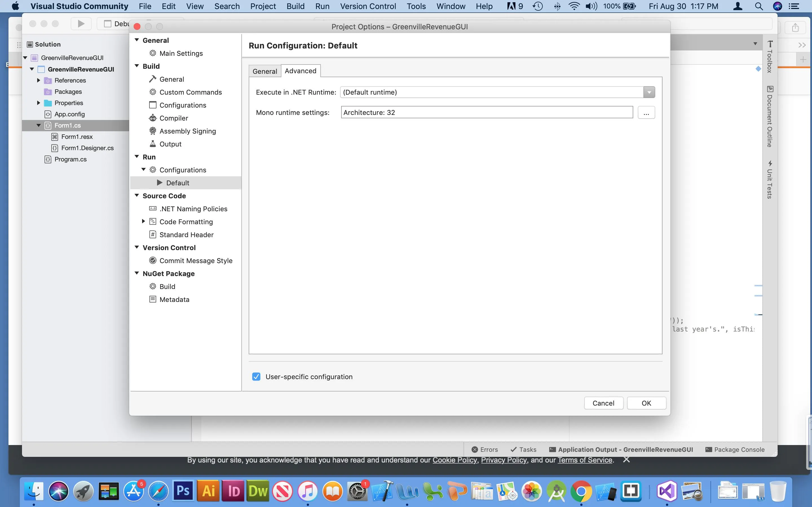Open the Build menu in menu bar

click(295, 6)
